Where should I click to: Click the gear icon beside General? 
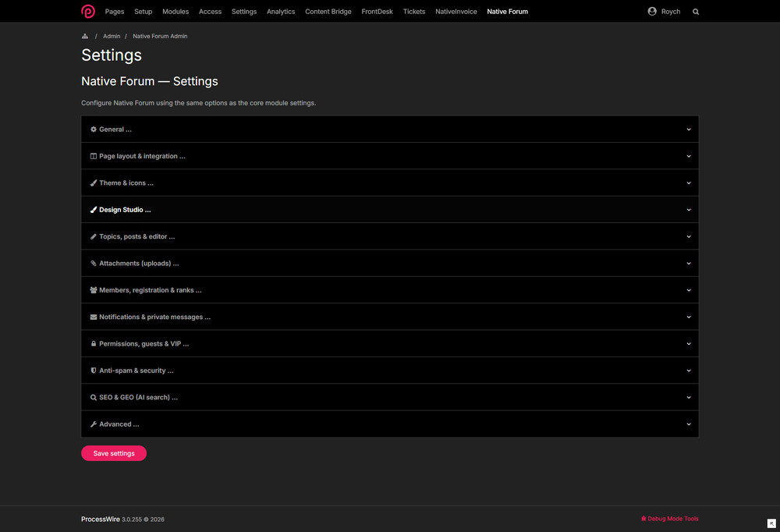(94, 129)
